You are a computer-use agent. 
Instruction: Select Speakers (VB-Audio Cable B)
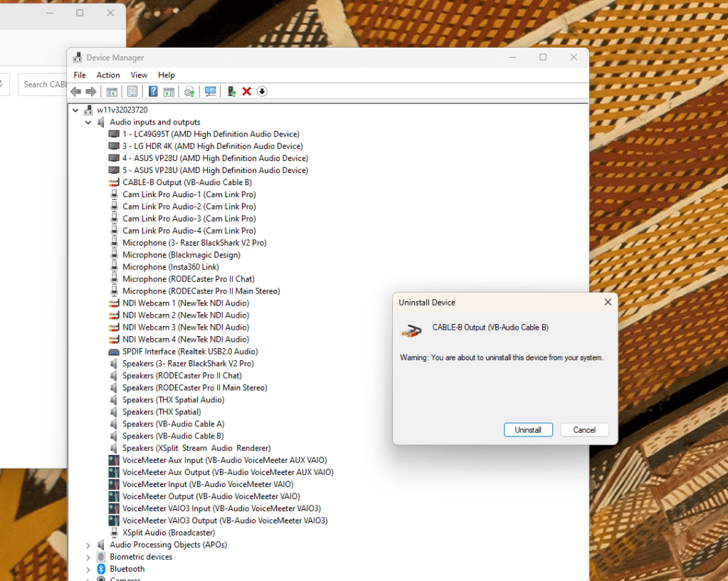[x=173, y=436]
